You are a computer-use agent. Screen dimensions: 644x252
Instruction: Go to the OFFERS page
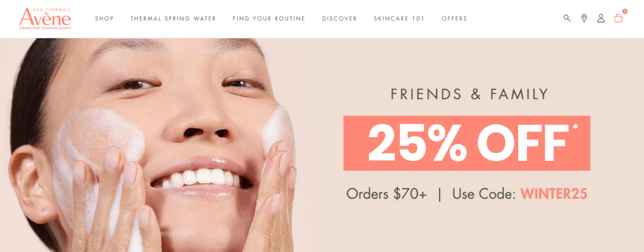(x=454, y=18)
